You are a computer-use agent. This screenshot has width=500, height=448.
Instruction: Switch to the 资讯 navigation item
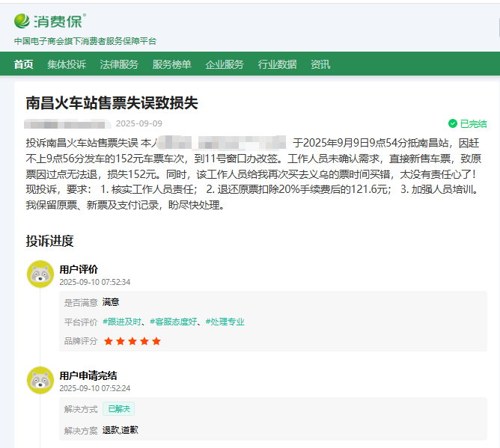point(320,64)
